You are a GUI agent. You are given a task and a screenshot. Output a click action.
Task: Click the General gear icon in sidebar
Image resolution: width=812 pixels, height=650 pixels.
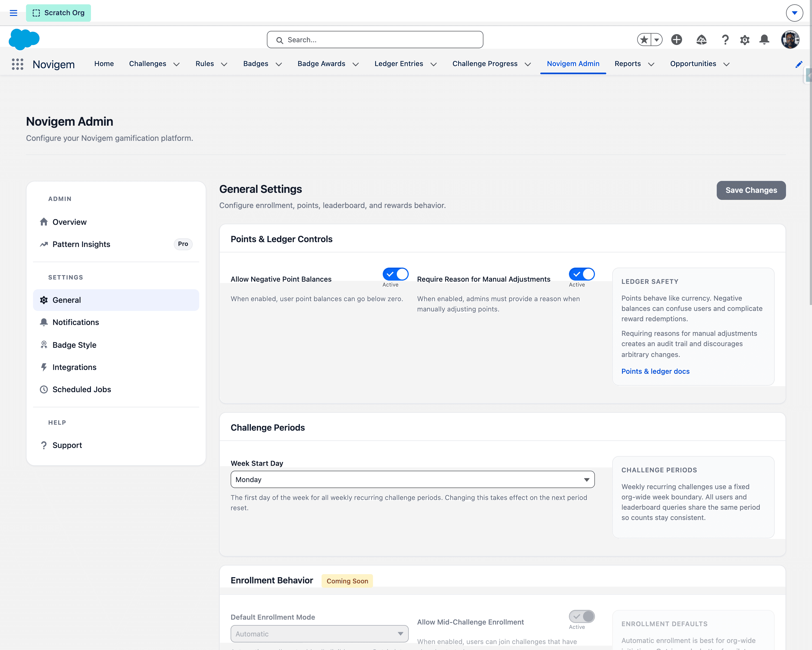pos(44,300)
